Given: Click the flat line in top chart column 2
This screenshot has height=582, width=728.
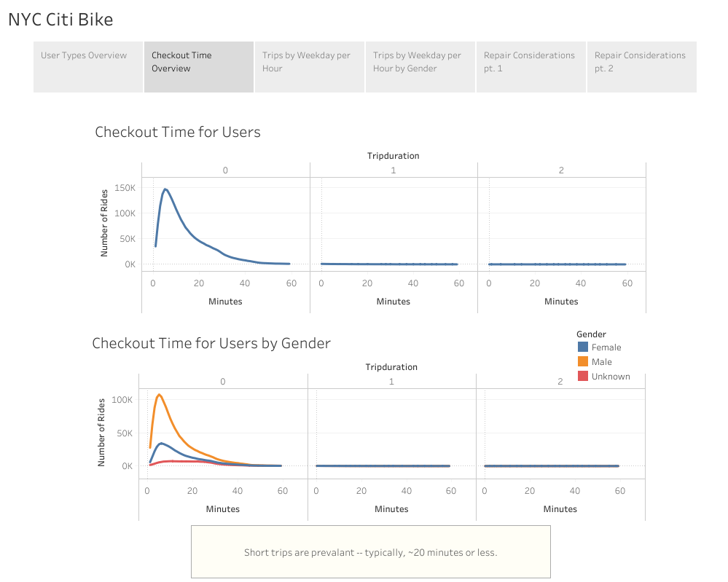Looking at the screenshot, I should [557, 264].
